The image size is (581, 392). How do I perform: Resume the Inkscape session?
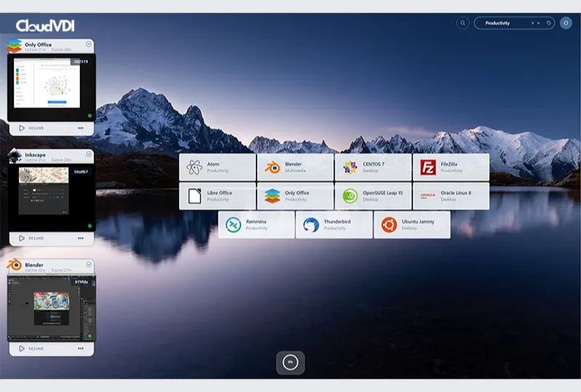(x=31, y=238)
